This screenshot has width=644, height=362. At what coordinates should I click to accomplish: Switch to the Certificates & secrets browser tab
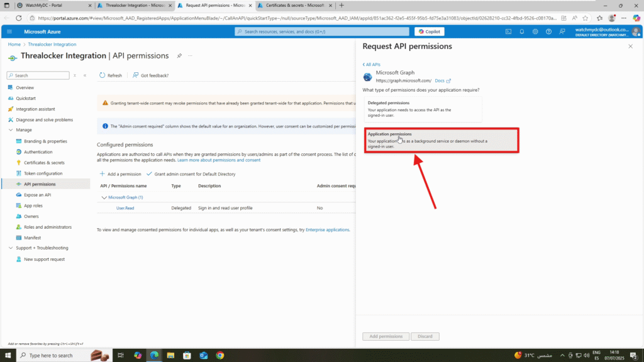point(295,5)
